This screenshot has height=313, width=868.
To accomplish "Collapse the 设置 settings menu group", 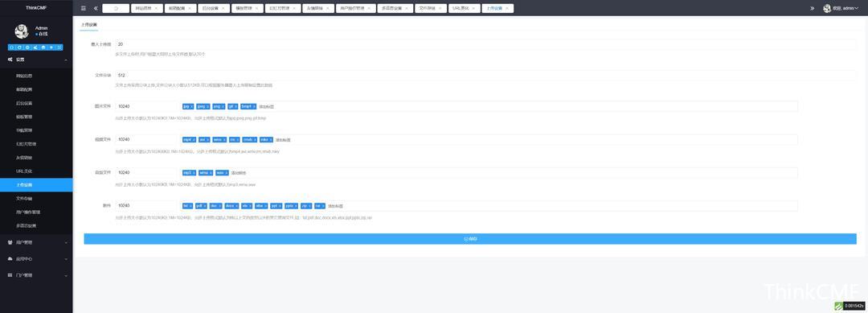I will click(x=36, y=60).
